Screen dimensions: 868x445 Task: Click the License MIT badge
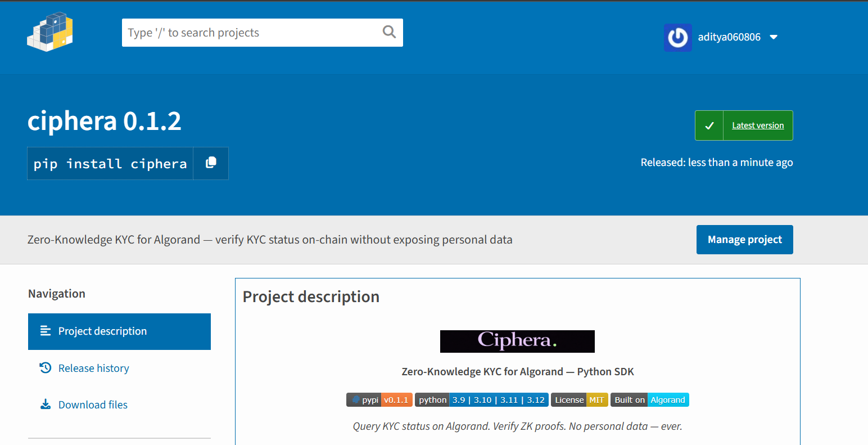[580, 400]
